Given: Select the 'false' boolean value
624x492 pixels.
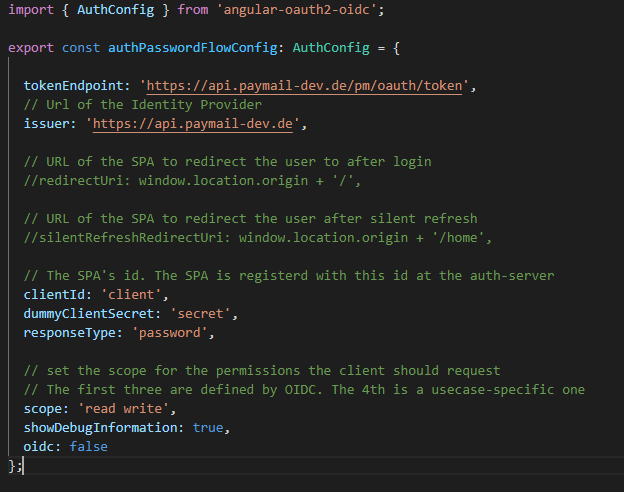Looking at the screenshot, I should click(x=89, y=447).
